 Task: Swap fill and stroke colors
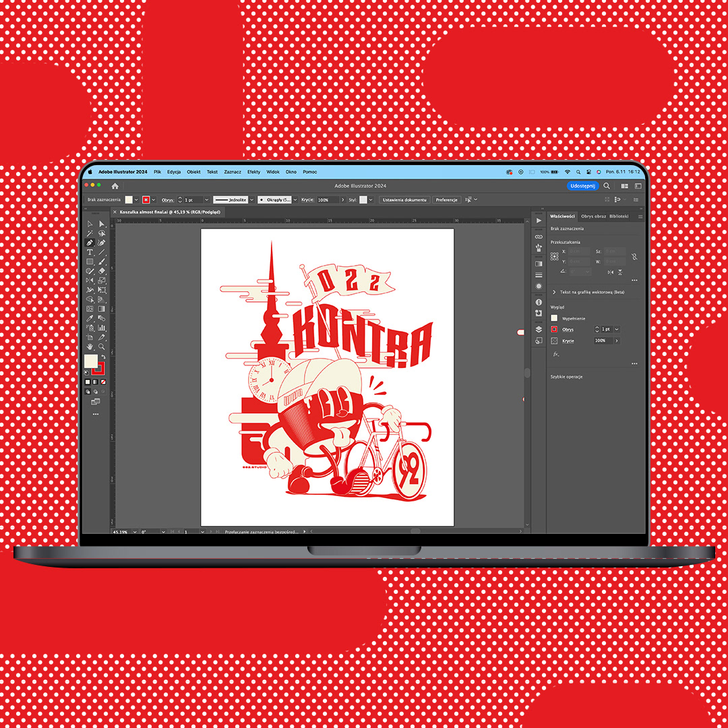[104, 357]
